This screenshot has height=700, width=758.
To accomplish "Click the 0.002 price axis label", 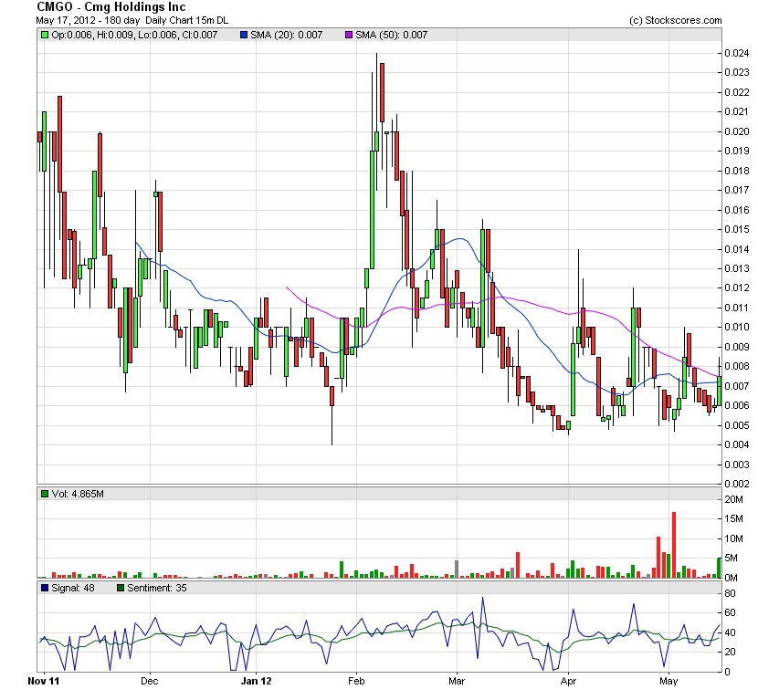I will coord(737,484).
